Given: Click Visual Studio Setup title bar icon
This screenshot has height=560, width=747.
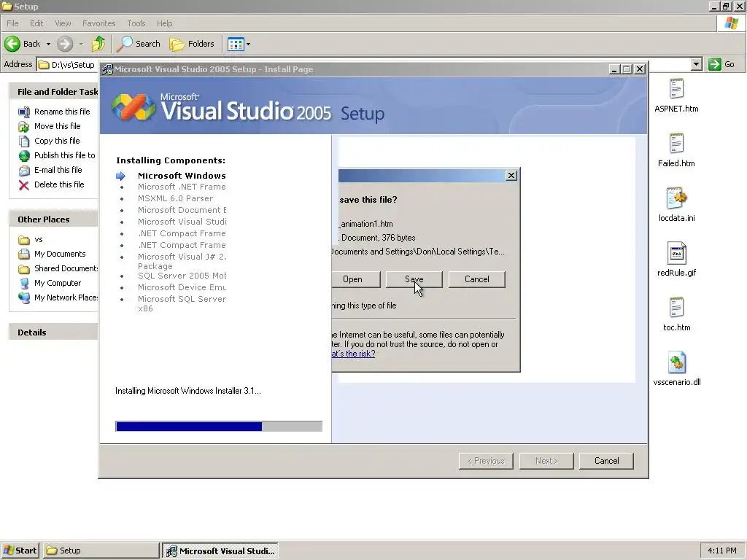Looking at the screenshot, I should click(108, 69).
